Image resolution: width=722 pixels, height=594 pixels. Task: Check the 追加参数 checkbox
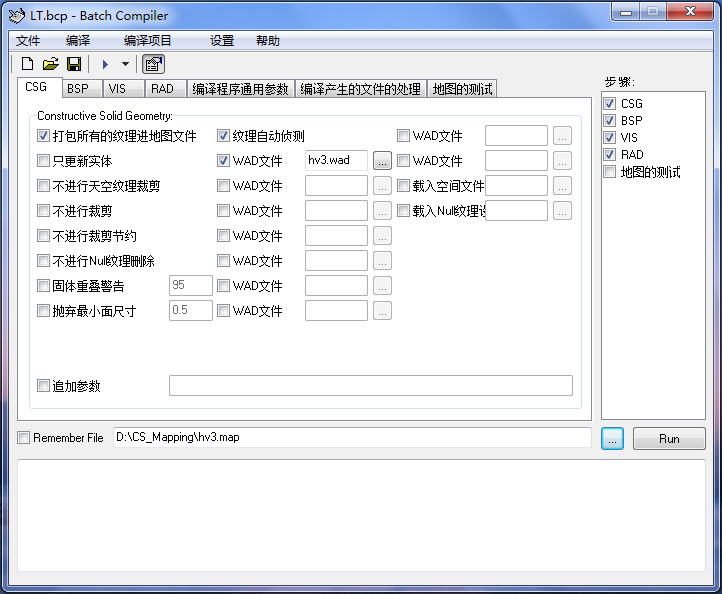pos(43,385)
